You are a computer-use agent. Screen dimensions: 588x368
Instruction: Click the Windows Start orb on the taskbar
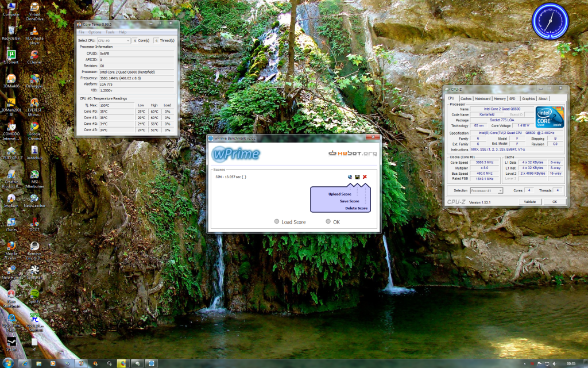tap(9, 363)
